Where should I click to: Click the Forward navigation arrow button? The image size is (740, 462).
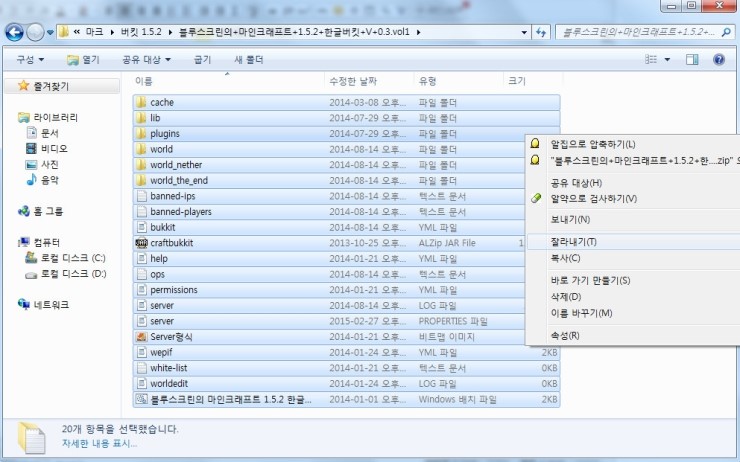(35, 32)
